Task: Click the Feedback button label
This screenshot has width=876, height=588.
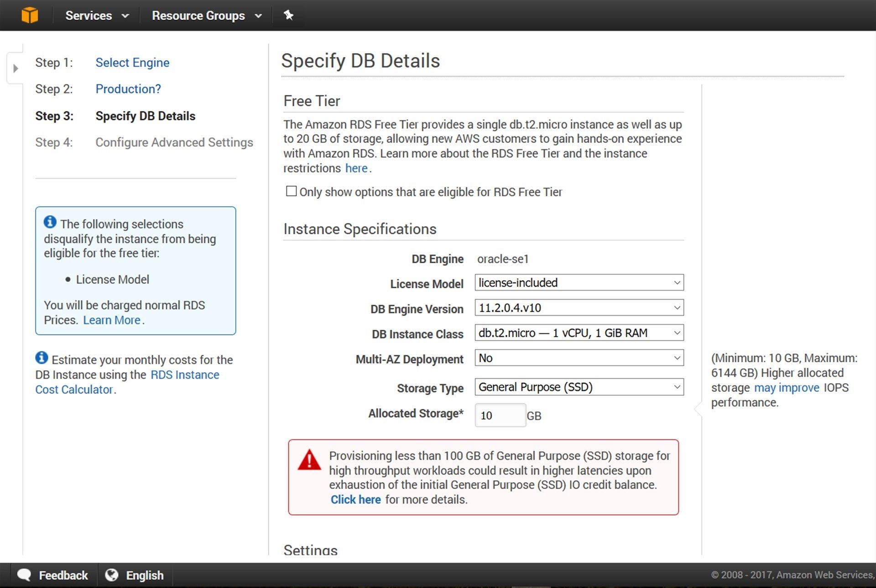Action: tap(63, 575)
